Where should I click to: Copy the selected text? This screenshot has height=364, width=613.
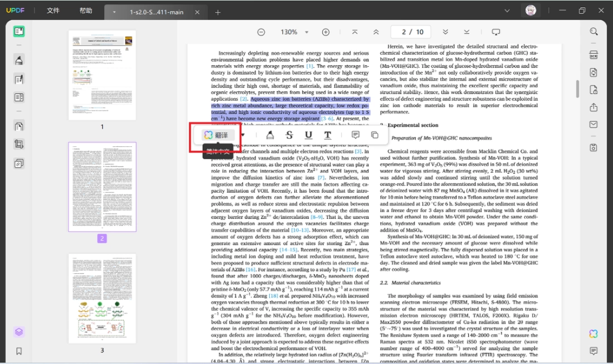(x=374, y=135)
